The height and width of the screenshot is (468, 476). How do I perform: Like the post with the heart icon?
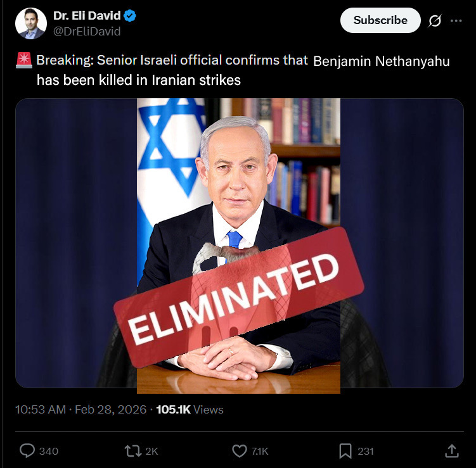click(240, 451)
